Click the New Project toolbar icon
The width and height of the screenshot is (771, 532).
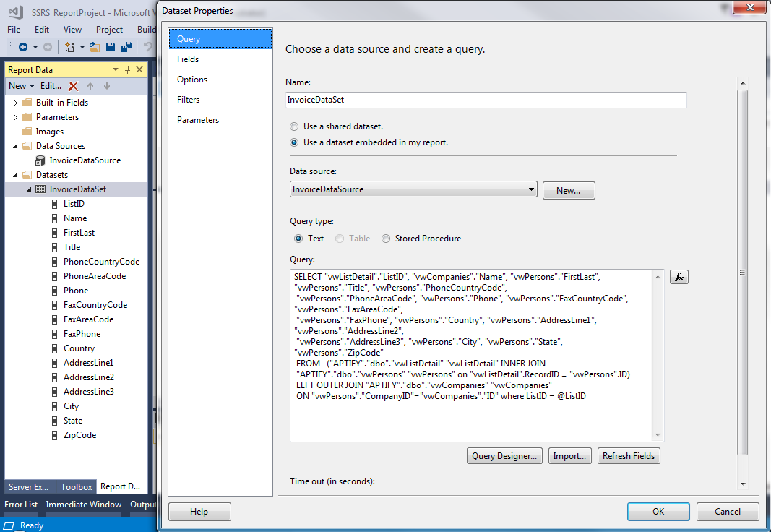[70, 47]
